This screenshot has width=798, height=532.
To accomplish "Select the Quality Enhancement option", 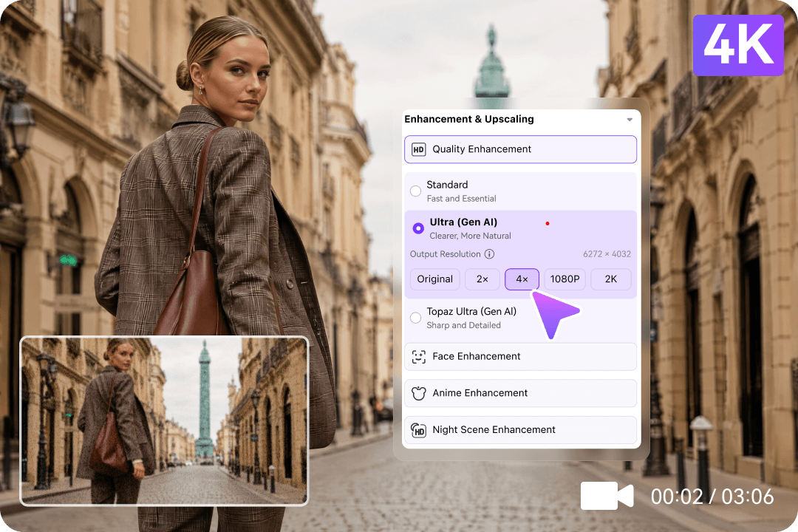I will (520, 149).
